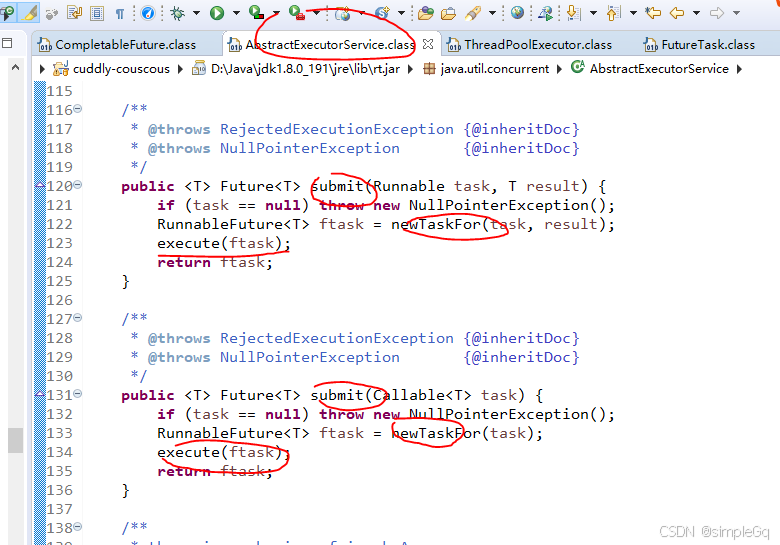The image size is (780, 545).
Task: Open the Previous Annotation dropdown arrow
Action: [x=633, y=13]
